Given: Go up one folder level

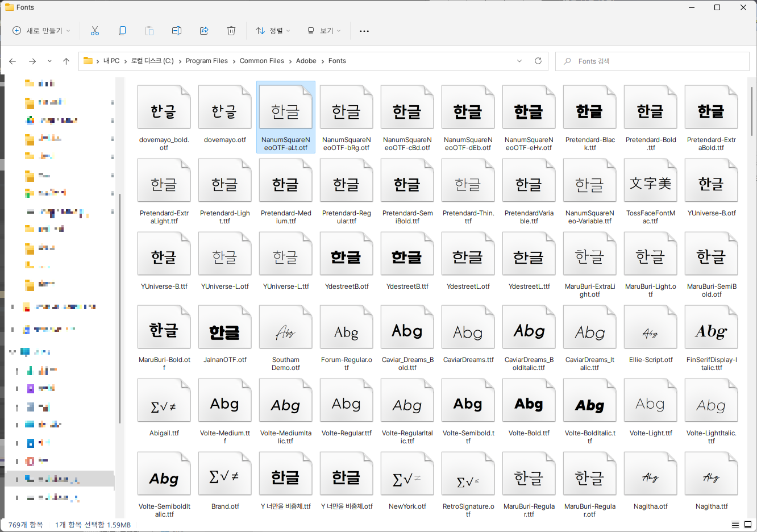Looking at the screenshot, I should point(66,61).
